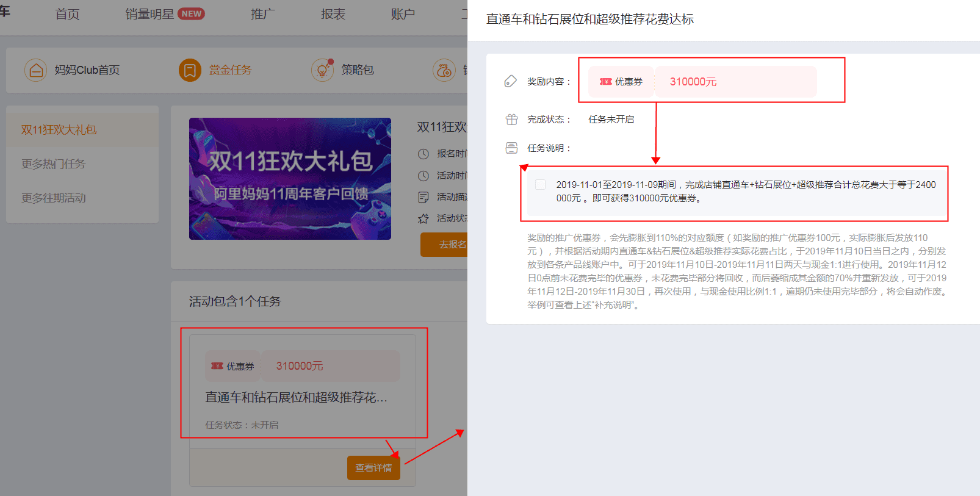The height and width of the screenshot is (496, 980).
Task: Click the star icon beside 活动状态
Action: [423, 218]
